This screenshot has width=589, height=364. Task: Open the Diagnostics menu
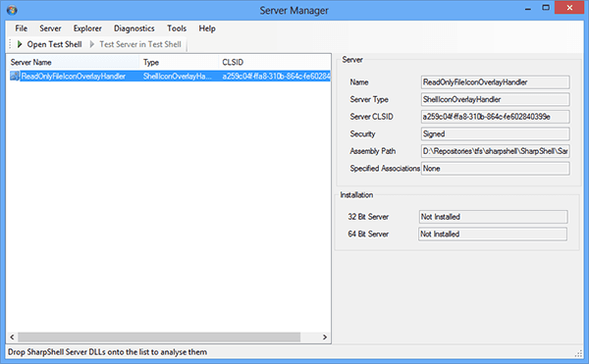click(134, 28)
